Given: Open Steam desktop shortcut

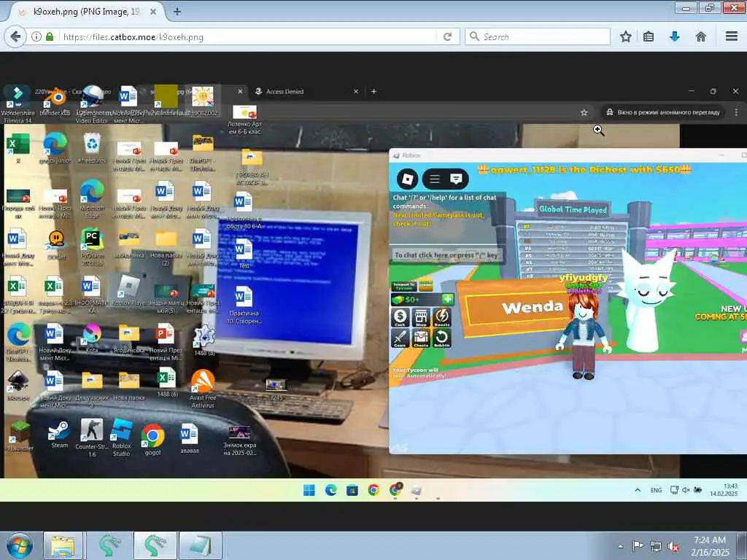Looking at the screenshot, I should (x=60, y=435).
